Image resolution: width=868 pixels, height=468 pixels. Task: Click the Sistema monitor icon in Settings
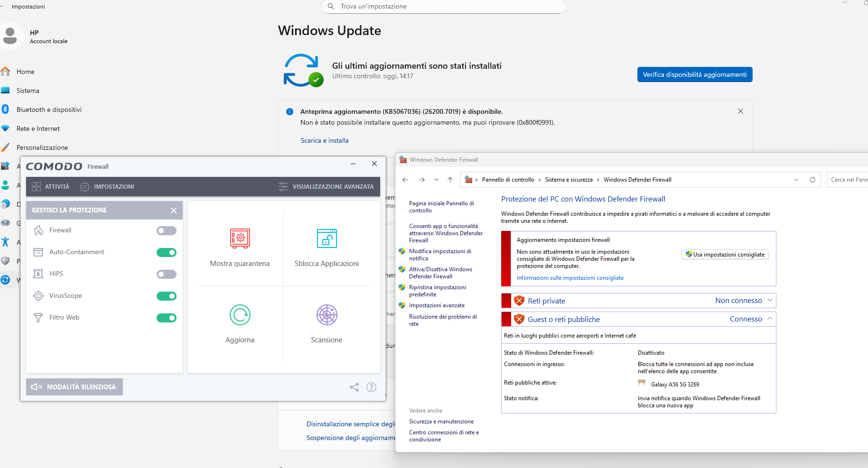click(x=6, y=91)
